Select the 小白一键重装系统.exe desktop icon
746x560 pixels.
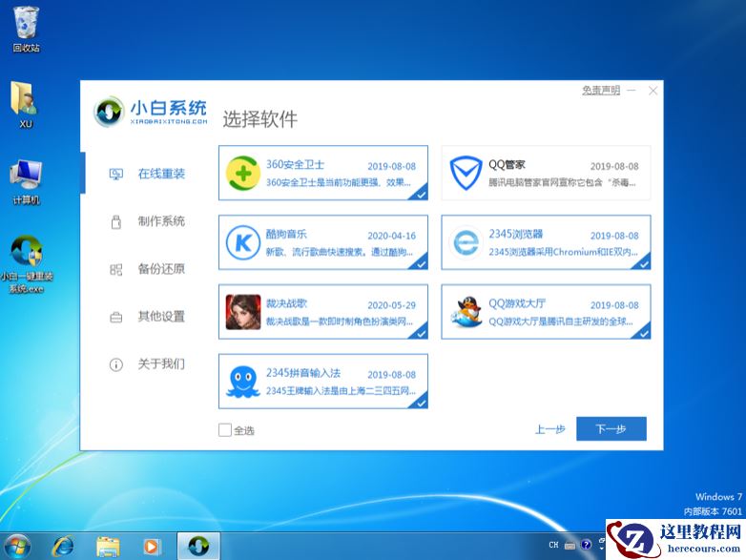27,264
